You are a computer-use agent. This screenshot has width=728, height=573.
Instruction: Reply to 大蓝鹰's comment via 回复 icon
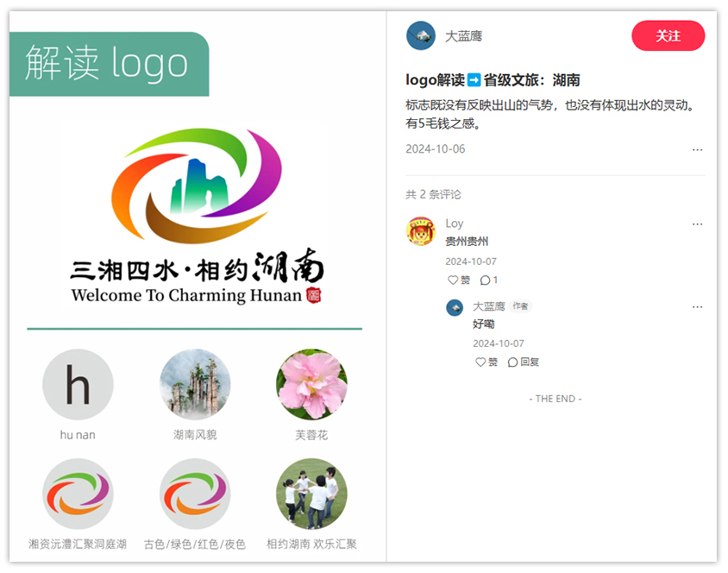click(x=514, y=362)
